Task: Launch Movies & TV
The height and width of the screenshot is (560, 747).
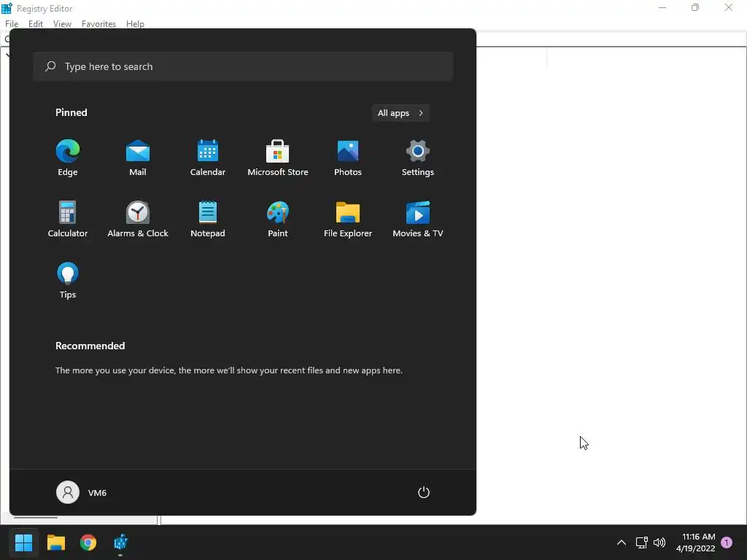Action: pyautogui.click(x=418, y=219)
